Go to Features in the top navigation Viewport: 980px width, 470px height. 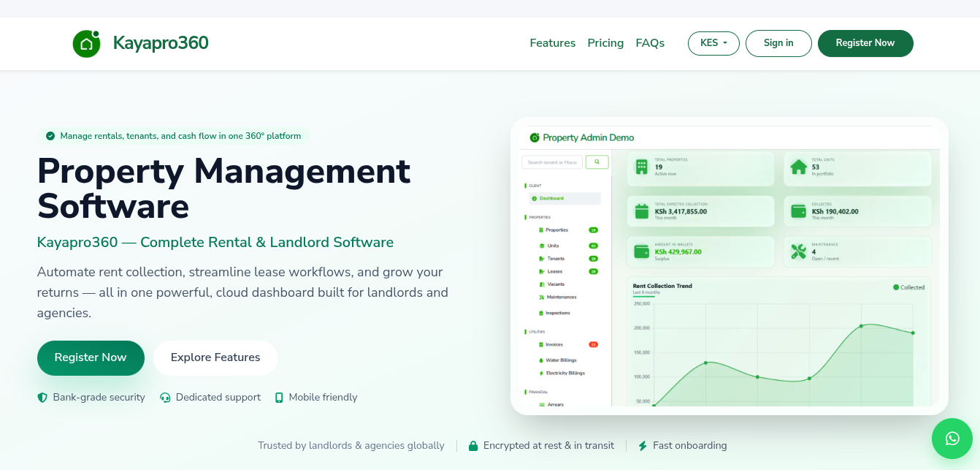[x=553, y=43]
